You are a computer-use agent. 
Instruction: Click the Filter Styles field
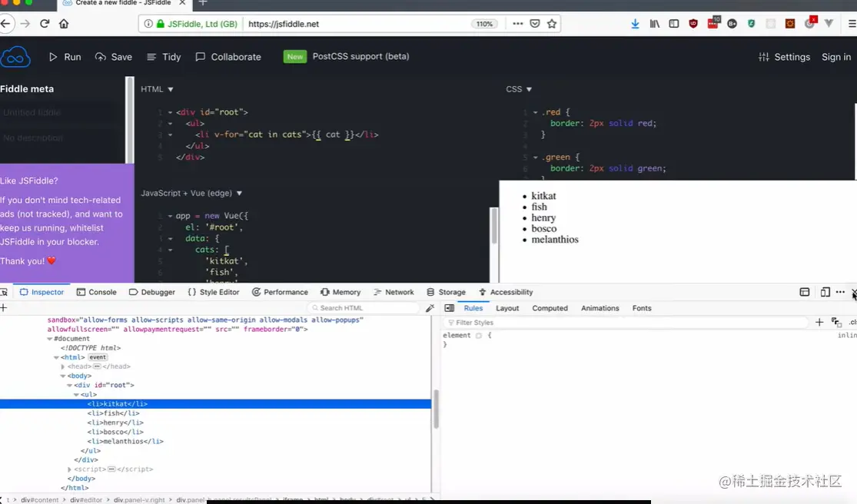[x=626, y=322]
